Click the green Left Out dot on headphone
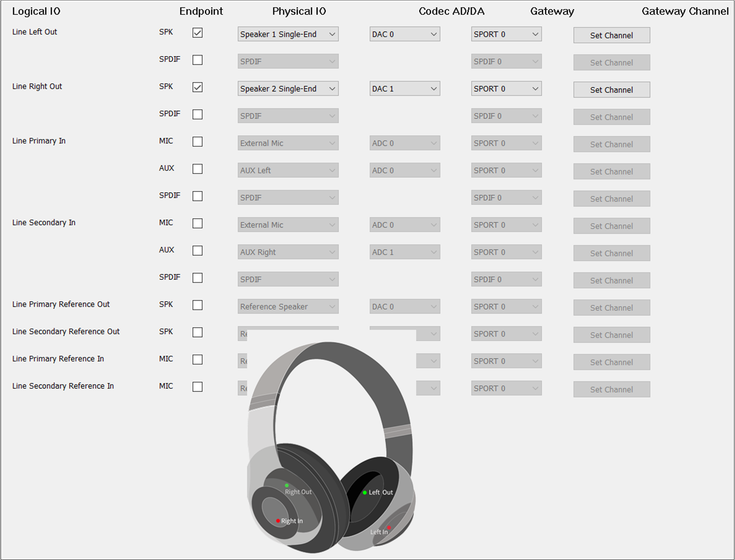 (x=365, y=493)
